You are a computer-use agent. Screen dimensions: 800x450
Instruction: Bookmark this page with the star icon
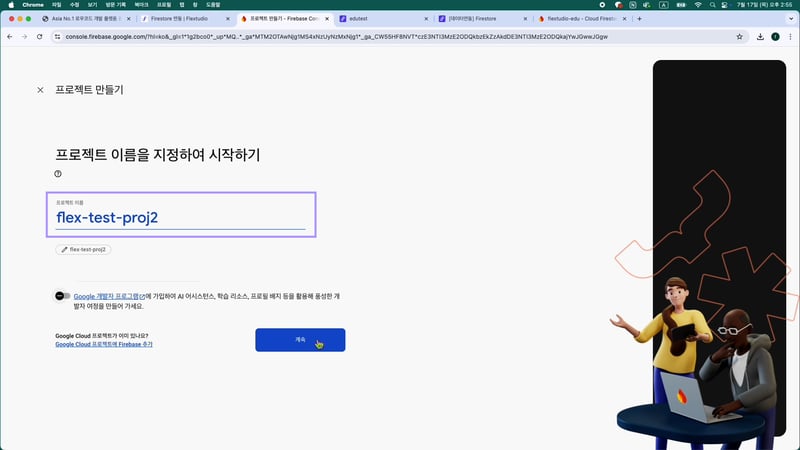pos(739,37)
